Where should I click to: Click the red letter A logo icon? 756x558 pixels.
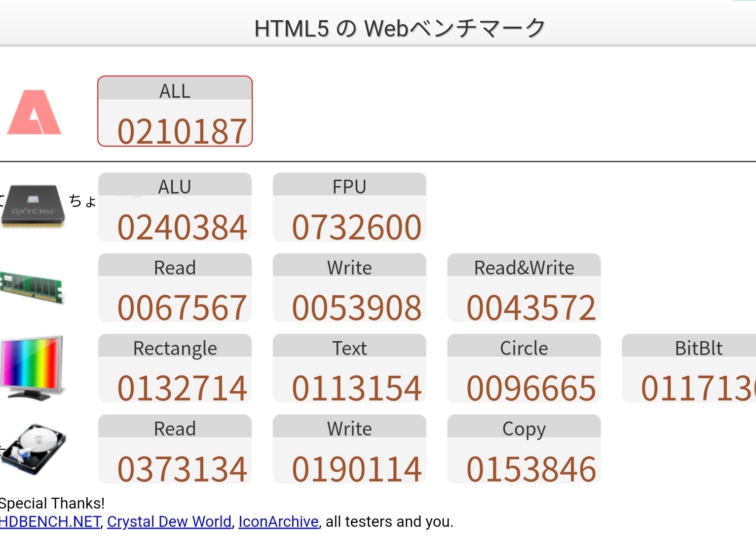pyautogui.click(x=34, y=112)
